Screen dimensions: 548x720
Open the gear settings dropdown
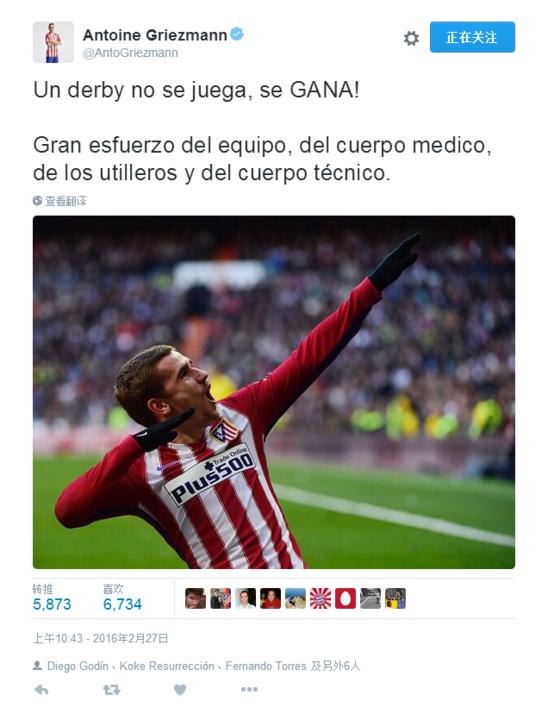(411, 38)
